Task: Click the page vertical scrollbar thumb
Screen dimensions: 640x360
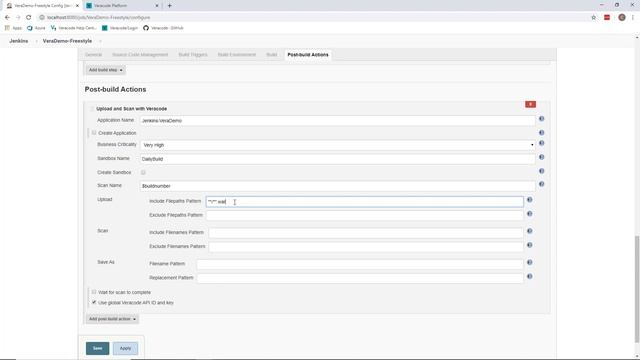Action: [637, 289]
